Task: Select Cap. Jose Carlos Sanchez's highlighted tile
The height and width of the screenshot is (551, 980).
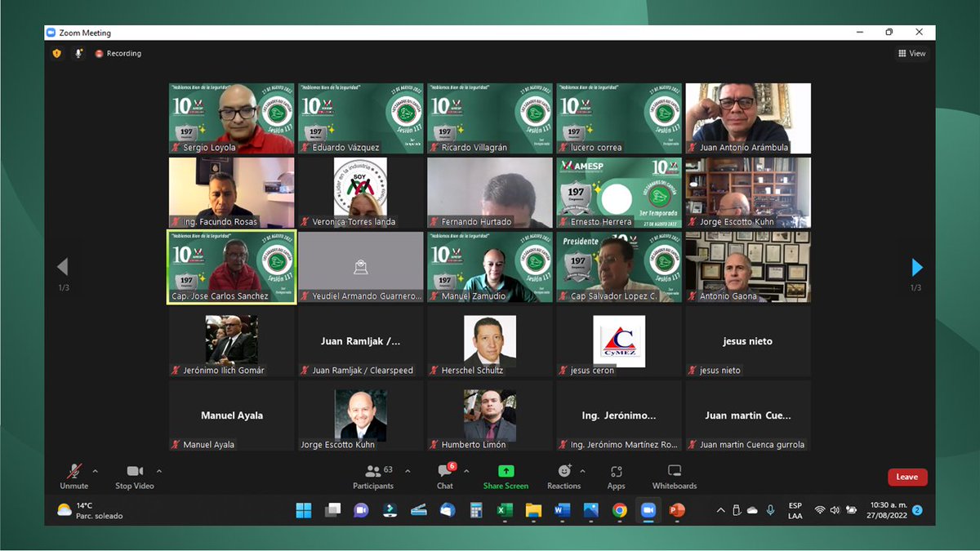Action: [x=232, y=267]
